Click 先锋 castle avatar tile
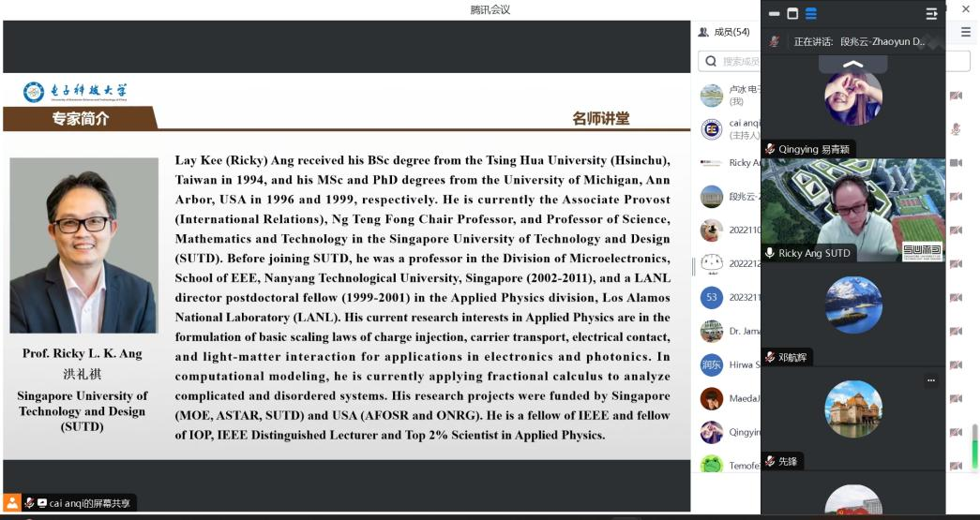Screen dimensions: 980x520 [853, 409]
